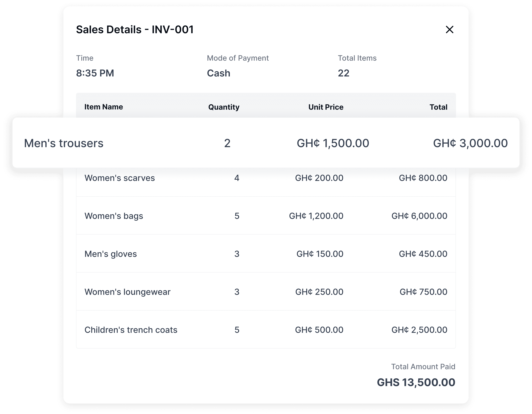Image resolution: width=532 pixels, height=414 pixels.
Task: Click the GHS 13,500.00 total amount paid
Action: (x=416, y=382)
